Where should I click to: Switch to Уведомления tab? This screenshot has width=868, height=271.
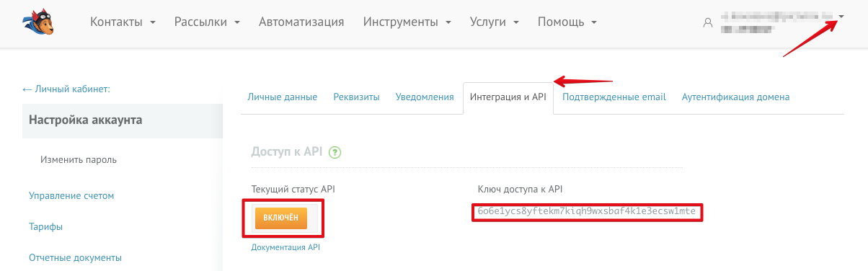tap(425, 97)
